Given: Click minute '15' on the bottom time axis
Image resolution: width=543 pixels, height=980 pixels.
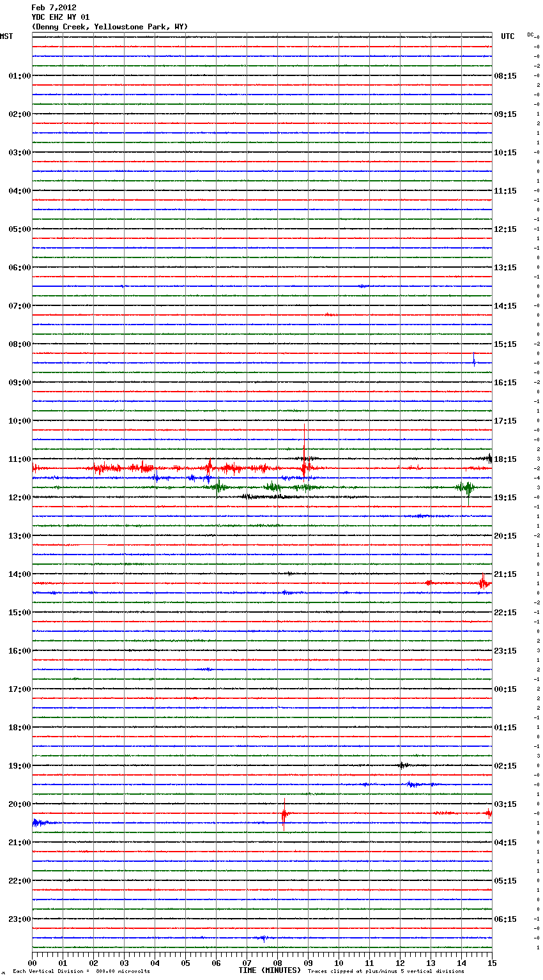Looking at the screenshot, I should [x=492, y=963].
